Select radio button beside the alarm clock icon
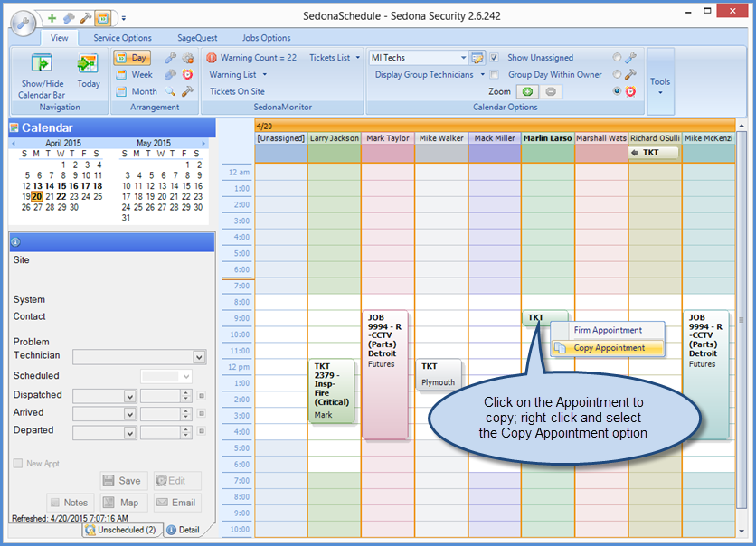The height and width of the screenshot is (546, 756). click(x=617, y=91)
